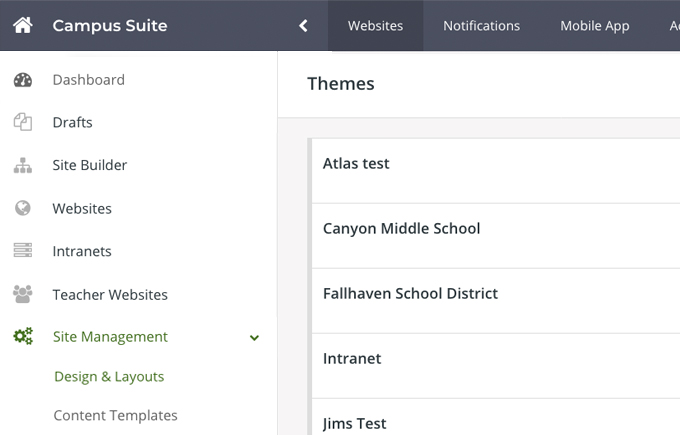Click the home icon in header

click(23, 26)
